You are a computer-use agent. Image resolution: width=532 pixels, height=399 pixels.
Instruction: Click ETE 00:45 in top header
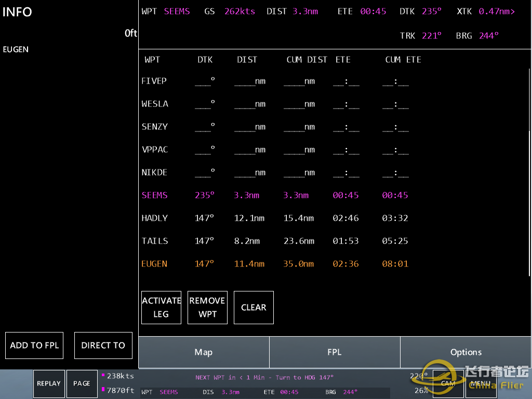point(373,11)
